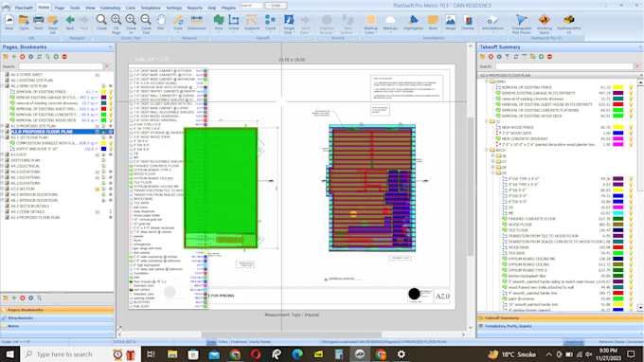Toggle lightbulb visibility for NEW WOOD FENCE
The height and width of the screenshot is (362, 644).
[x=631, y=128]
